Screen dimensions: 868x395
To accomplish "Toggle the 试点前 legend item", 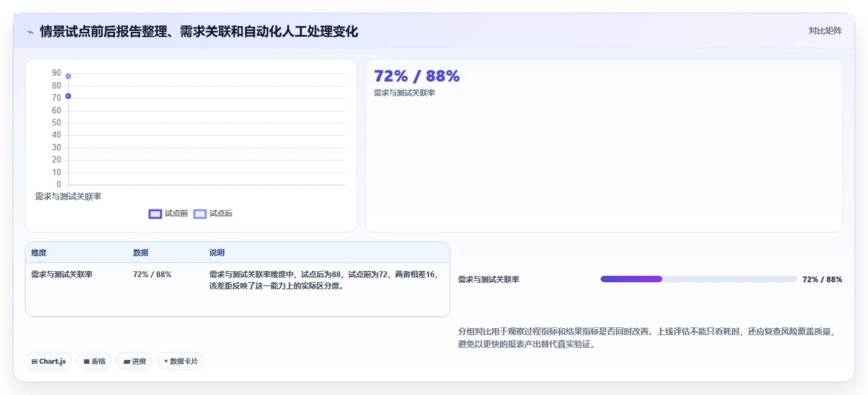I will point(168,214).
